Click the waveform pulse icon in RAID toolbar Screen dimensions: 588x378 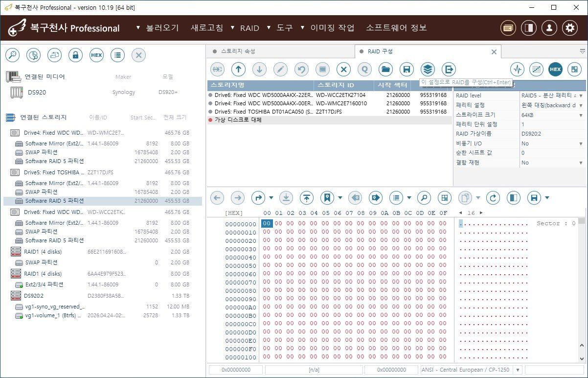(517, 69)
